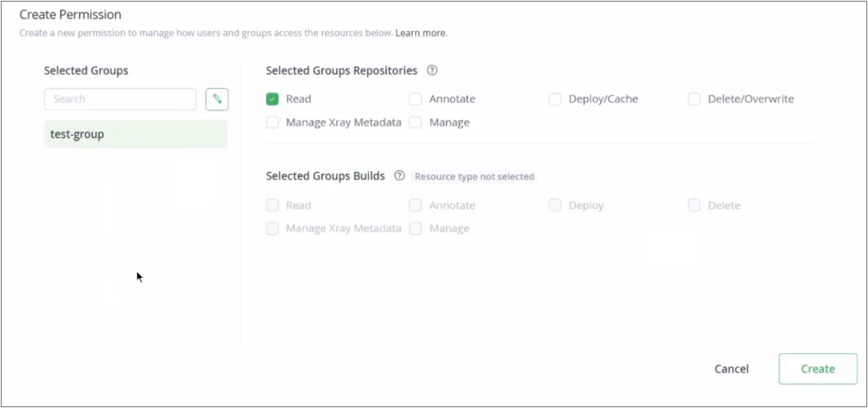
Task: Uncheck the Read checkbox under Repositories
Action: click(272, 99)
